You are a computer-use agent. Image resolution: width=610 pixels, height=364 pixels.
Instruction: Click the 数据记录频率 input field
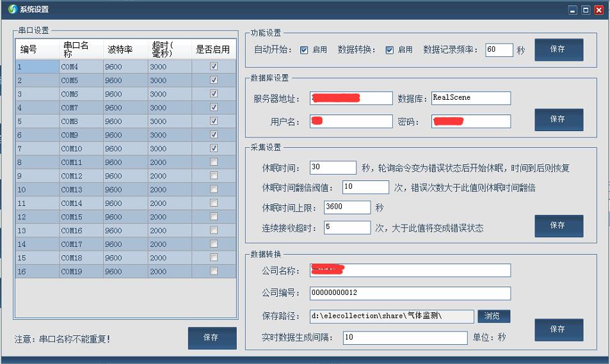click(499, 50)
